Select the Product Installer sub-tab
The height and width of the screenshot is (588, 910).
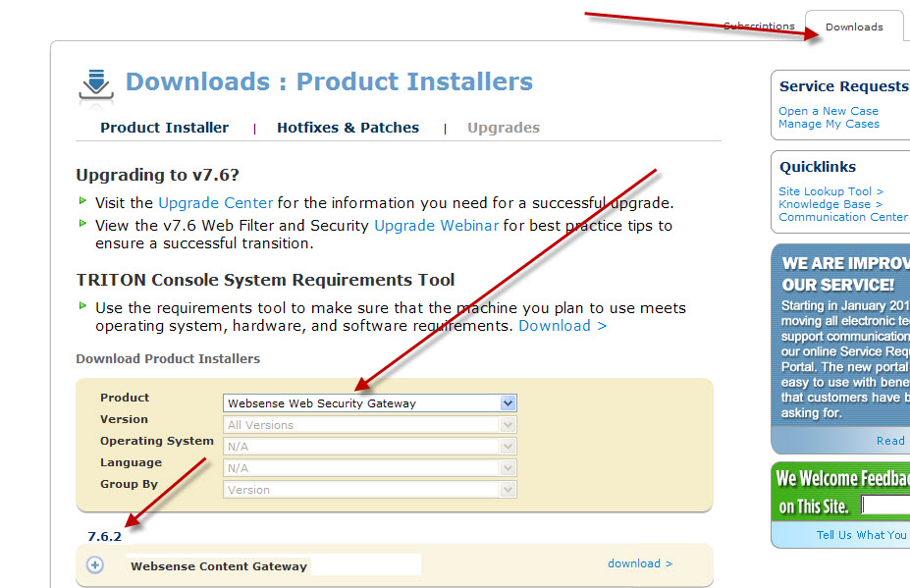pyautogui.click(x=164, y=128)
